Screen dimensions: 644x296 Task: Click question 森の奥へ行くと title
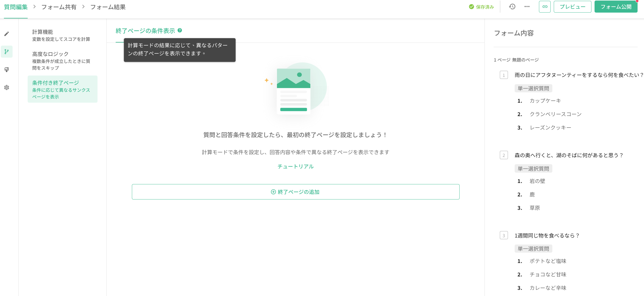(x=569, y=155)
